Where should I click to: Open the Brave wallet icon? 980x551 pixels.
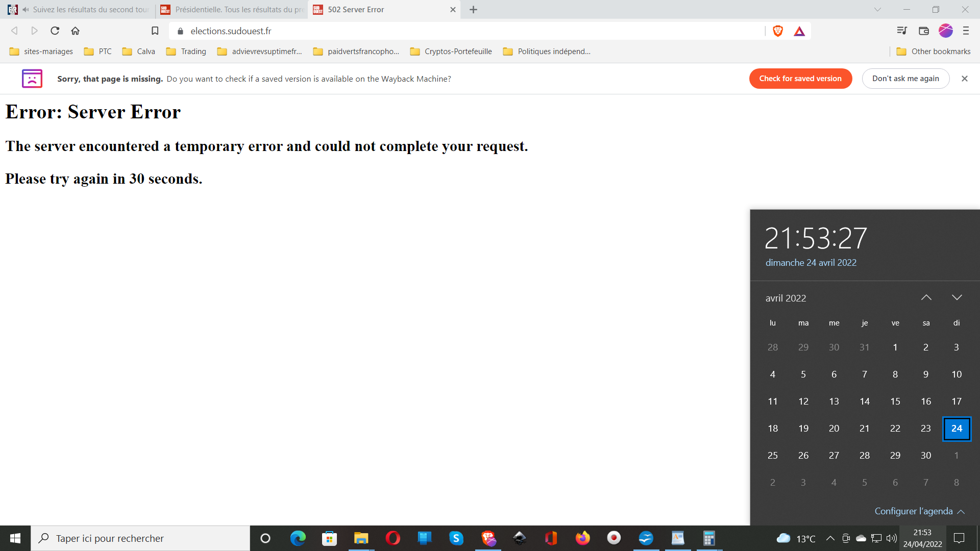pos(923,31)
